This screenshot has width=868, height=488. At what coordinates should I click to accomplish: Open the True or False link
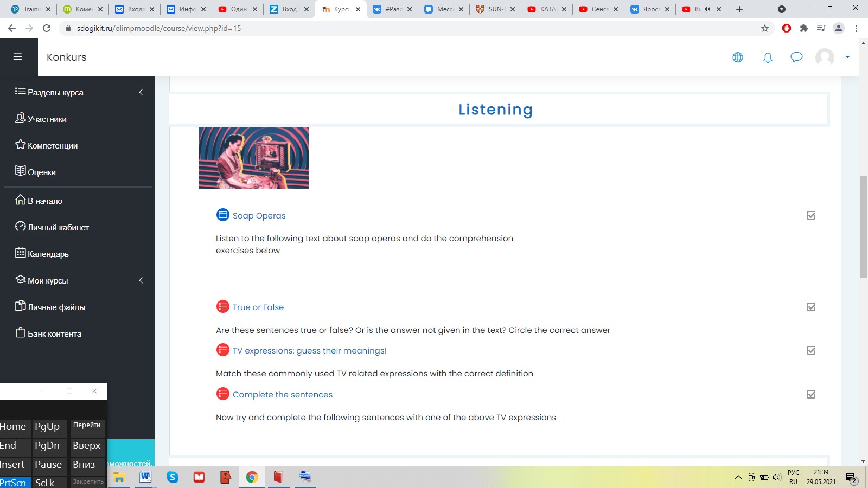258,307
